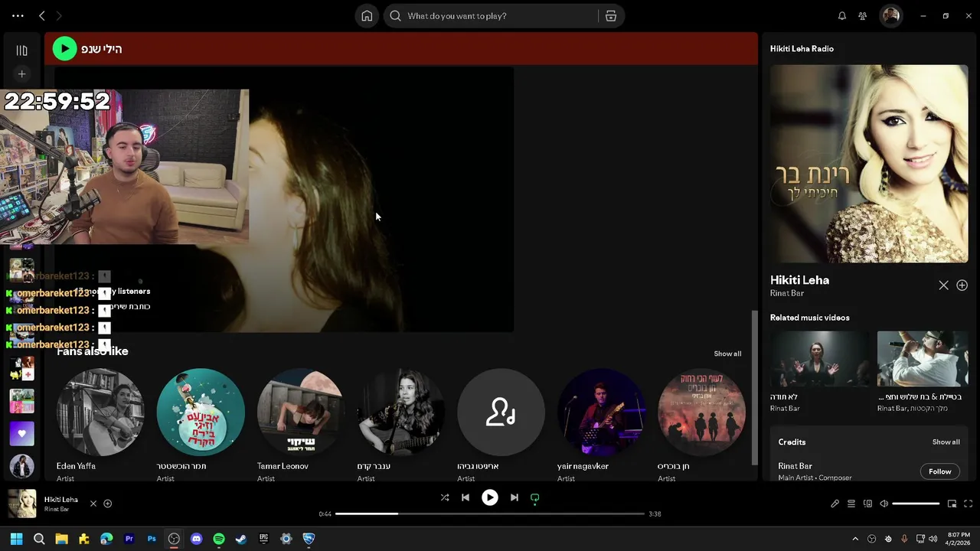Open Adobe Premiere Pro from the taskbar
Screen dimensions: 980x551
129,539
